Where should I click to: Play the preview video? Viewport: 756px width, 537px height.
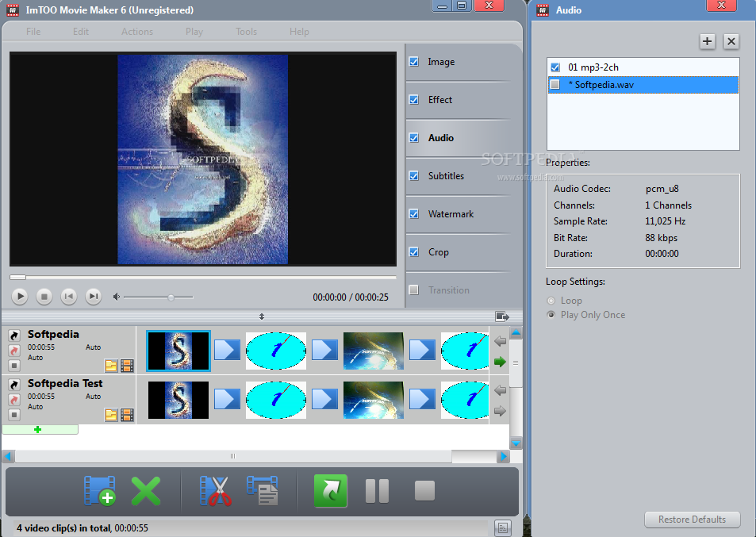click(20, 296)
